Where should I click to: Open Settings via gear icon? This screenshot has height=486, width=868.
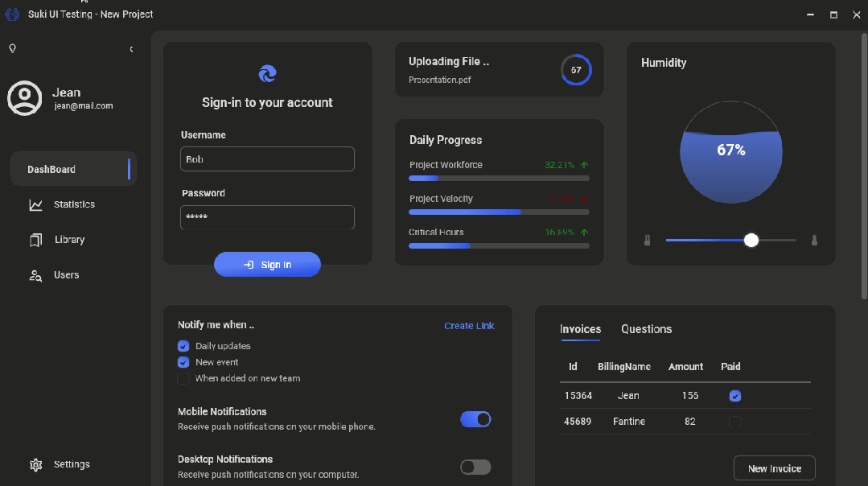point(36,464)
